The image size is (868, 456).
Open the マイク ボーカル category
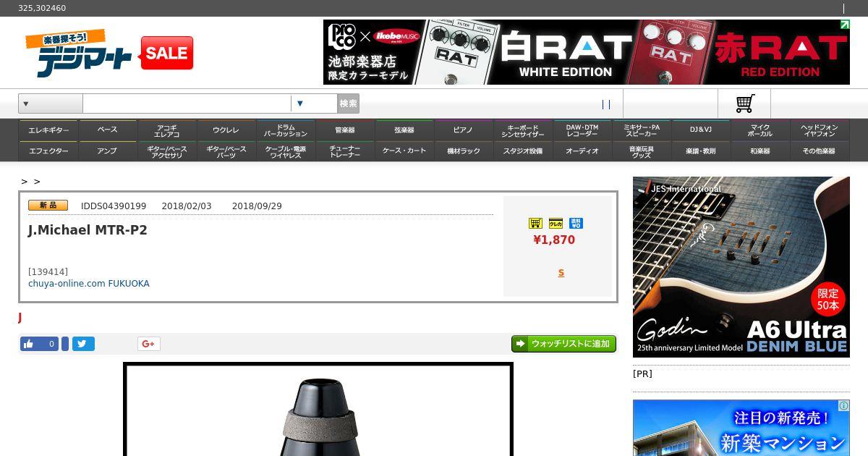tap(759, 130)
